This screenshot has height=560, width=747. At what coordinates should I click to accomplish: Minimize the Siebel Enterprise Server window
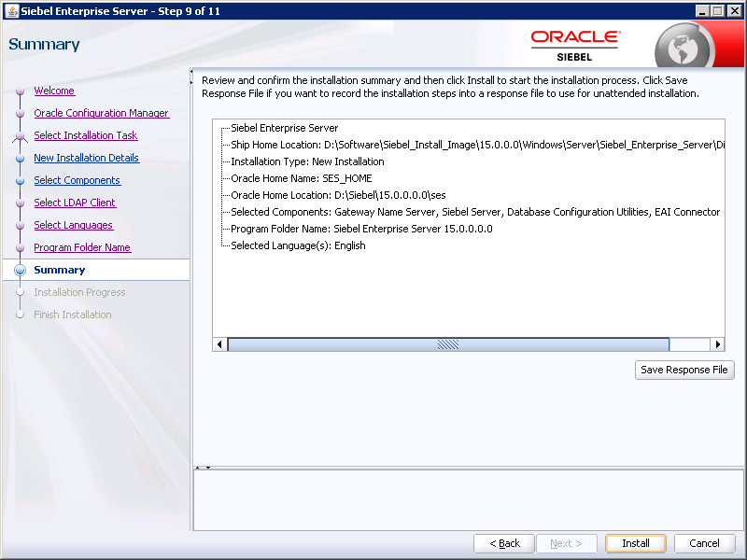tap(702, 10)
